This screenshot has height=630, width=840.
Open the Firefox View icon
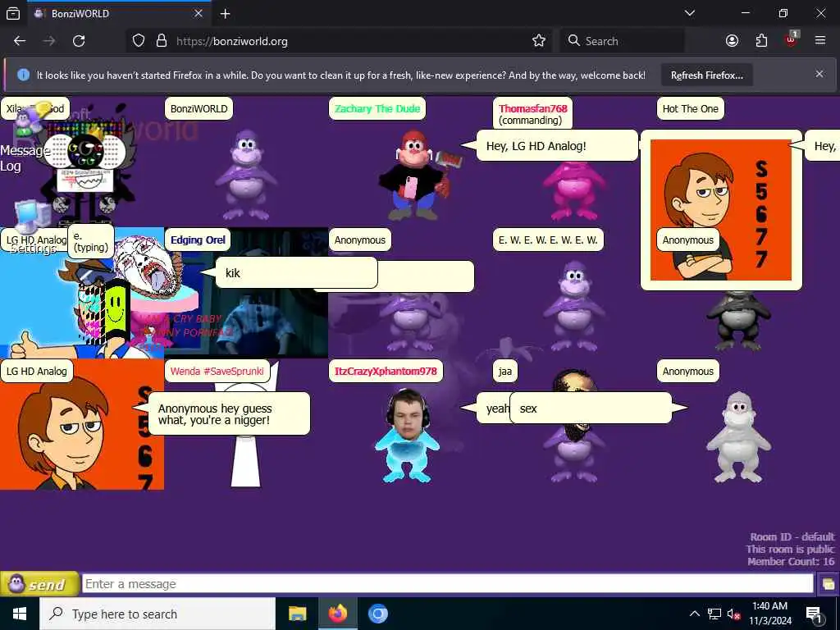coord(13,13)
